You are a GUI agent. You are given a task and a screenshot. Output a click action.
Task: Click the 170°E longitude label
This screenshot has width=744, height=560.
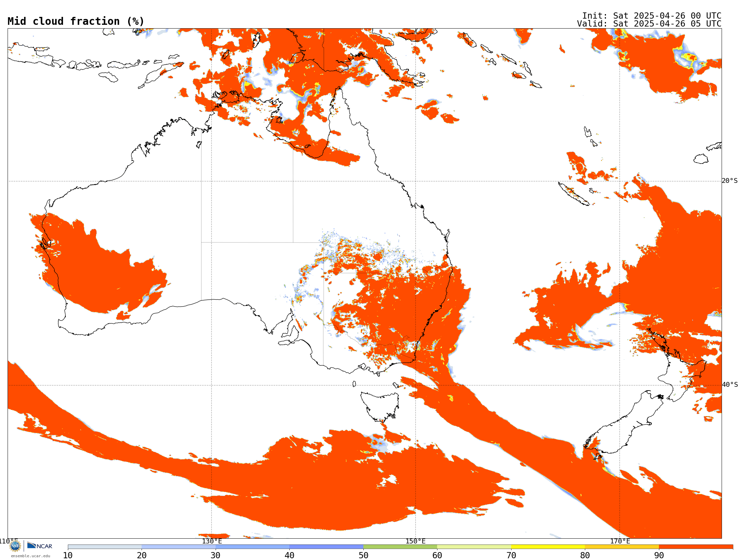[620, 541]
